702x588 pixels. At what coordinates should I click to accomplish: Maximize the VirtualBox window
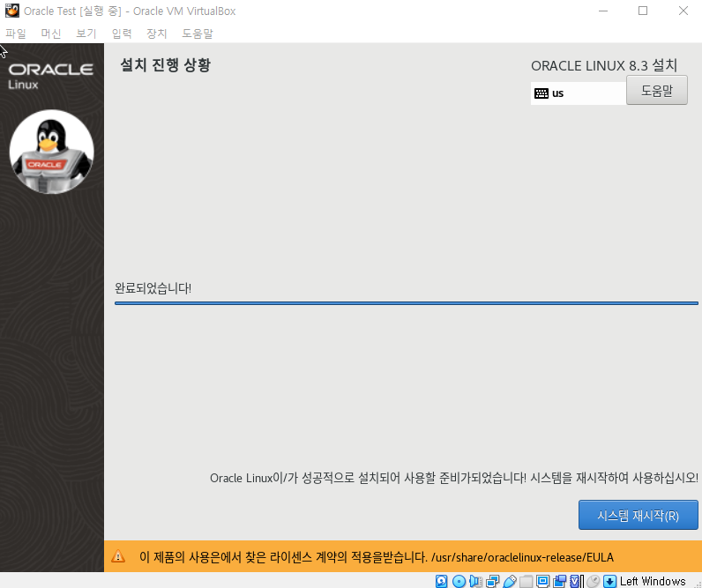[x=643, y=11]
